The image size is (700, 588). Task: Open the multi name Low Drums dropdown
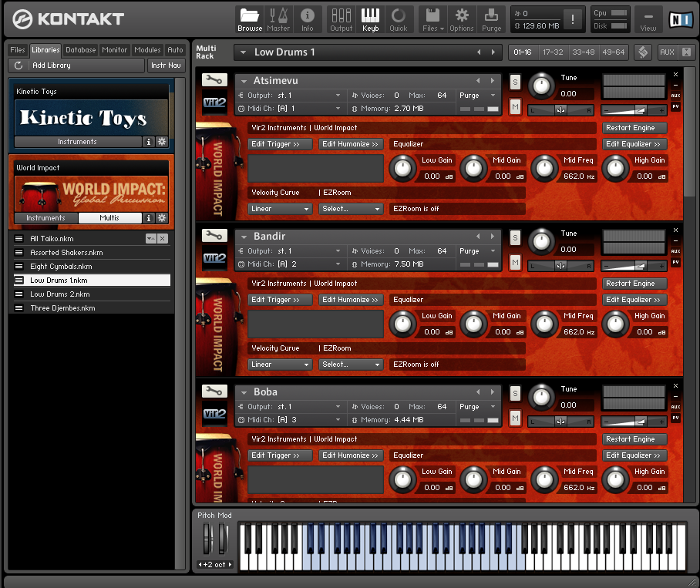coord(244,52)
